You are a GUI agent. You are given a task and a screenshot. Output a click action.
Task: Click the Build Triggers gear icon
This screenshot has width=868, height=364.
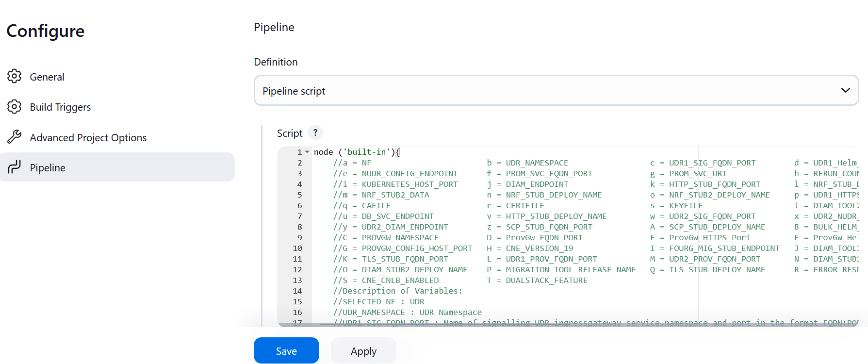tap(15, 107)
